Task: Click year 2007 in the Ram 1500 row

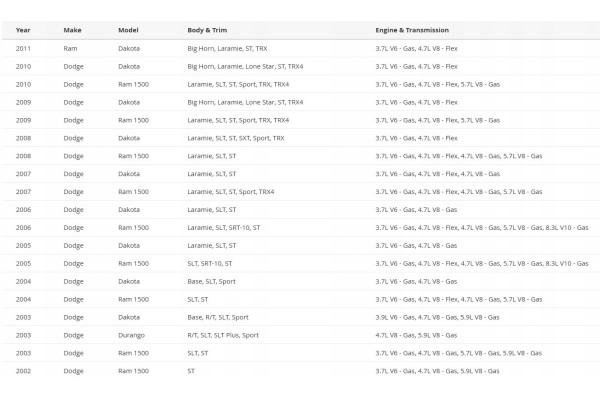Action: pos(23,192)
